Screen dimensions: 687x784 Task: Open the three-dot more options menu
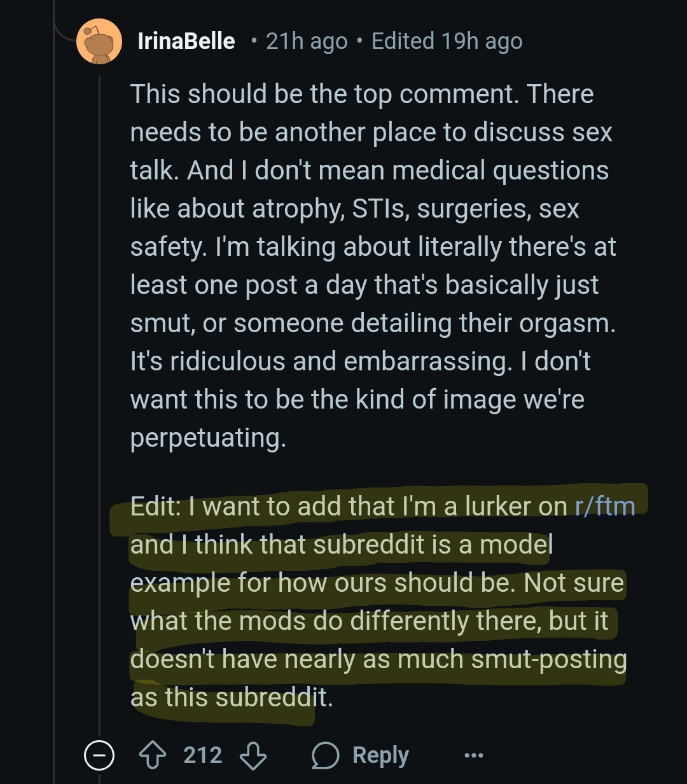click(473, 755)
